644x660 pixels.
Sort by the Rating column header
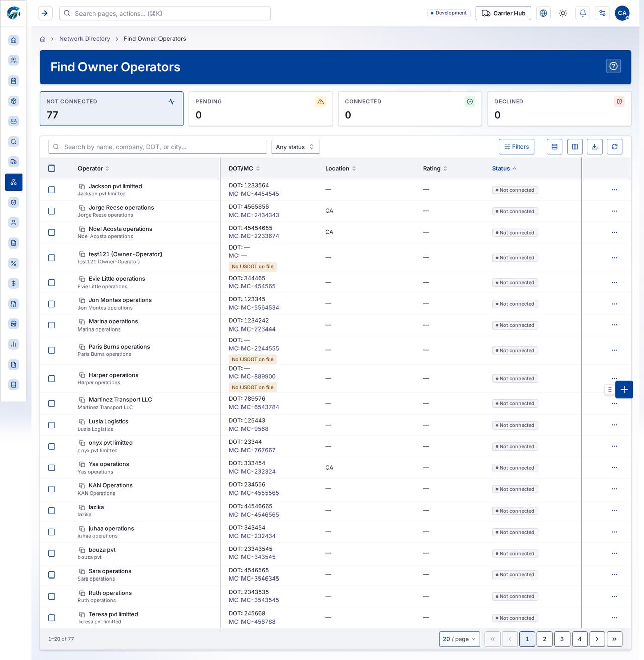[435, 169]
